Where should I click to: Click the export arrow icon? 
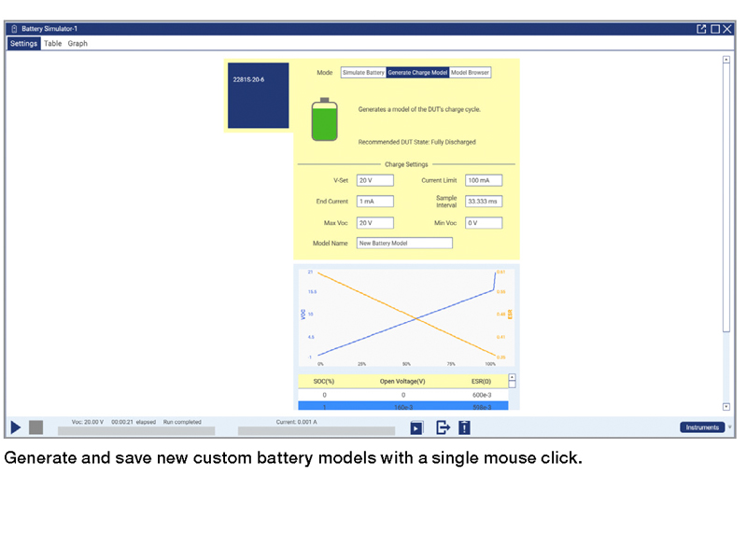[443, 427]
